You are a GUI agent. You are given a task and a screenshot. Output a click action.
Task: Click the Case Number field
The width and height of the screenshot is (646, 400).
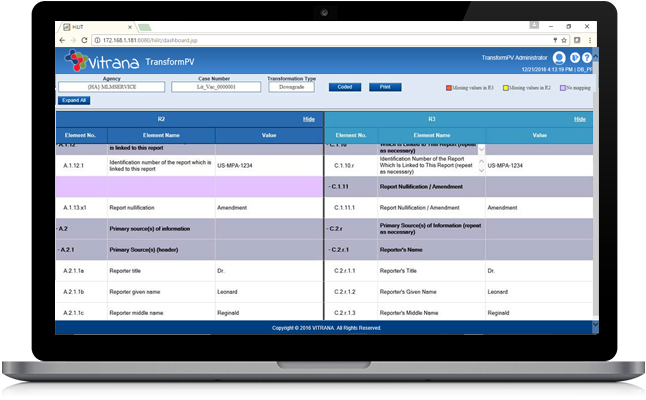click(214, 87)
